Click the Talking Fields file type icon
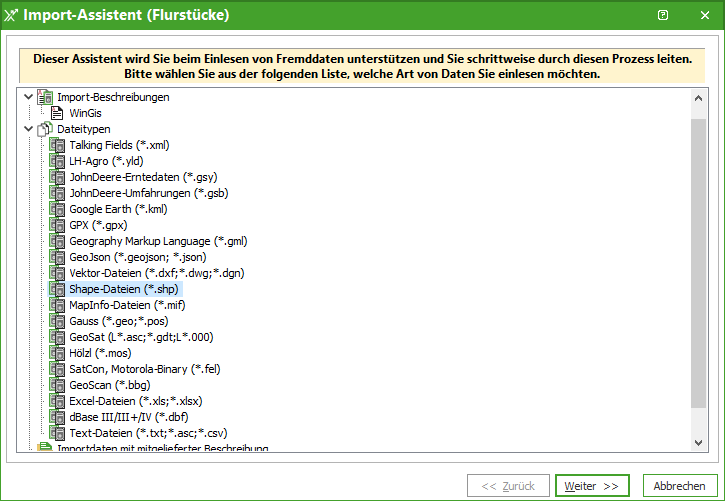The image size is (725, 501). click(58, 145)
